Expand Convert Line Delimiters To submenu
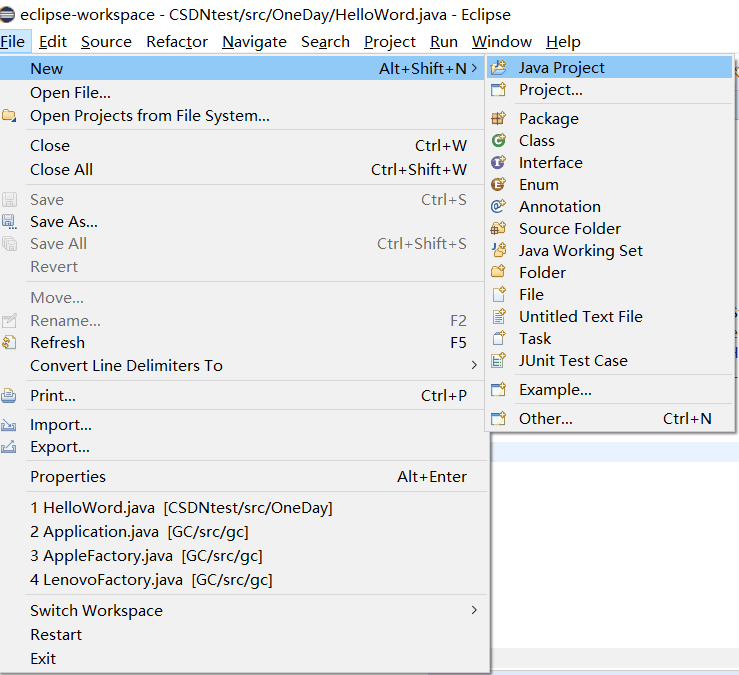The image size is (739, 675). pos(474,365)
